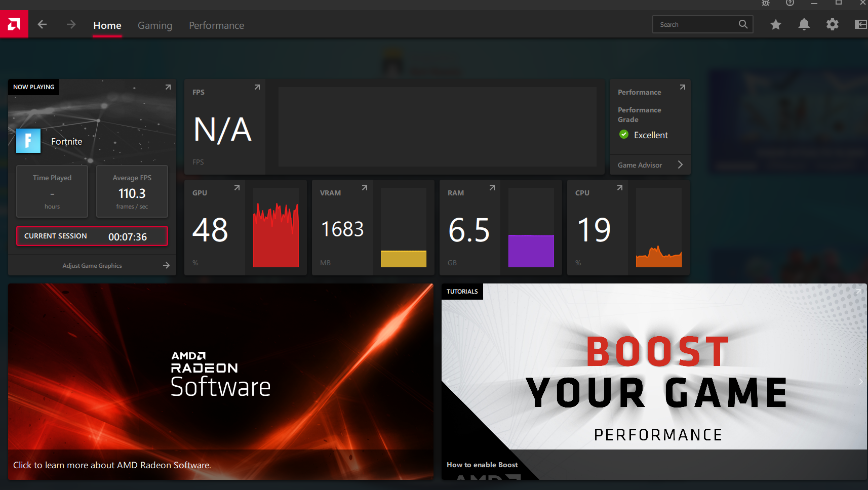Expand the FPS metric card

pyautogui.click(x=257, y=87)
